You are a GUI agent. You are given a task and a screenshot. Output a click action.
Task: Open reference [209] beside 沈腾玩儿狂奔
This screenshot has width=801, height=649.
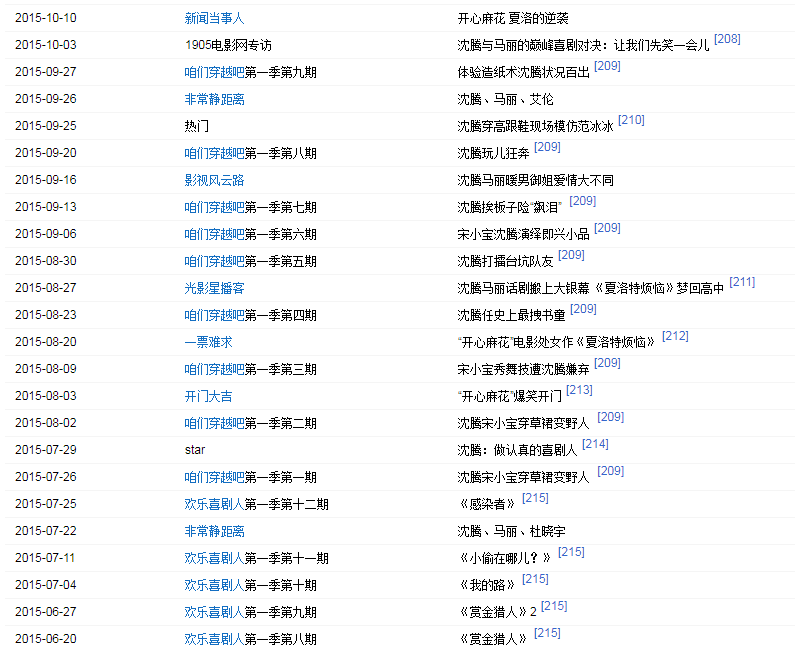point(547,147)
